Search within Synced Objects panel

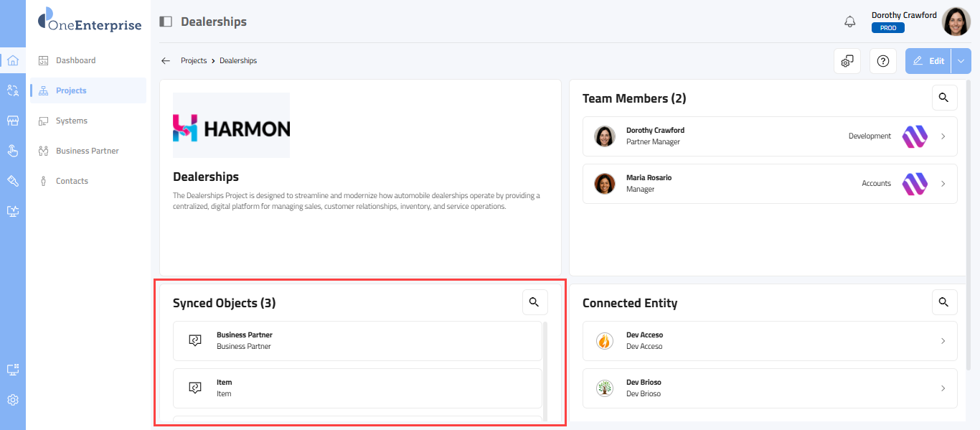coord(534,302)
